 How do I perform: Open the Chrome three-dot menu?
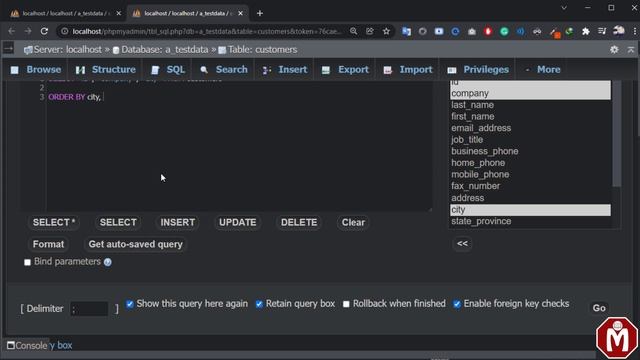pyautogui.click(x=635, y=31)
